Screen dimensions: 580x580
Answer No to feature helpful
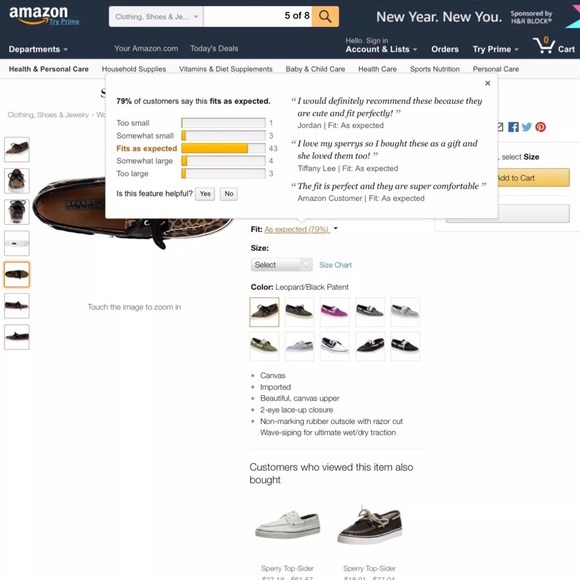click(x=229, y=194)
